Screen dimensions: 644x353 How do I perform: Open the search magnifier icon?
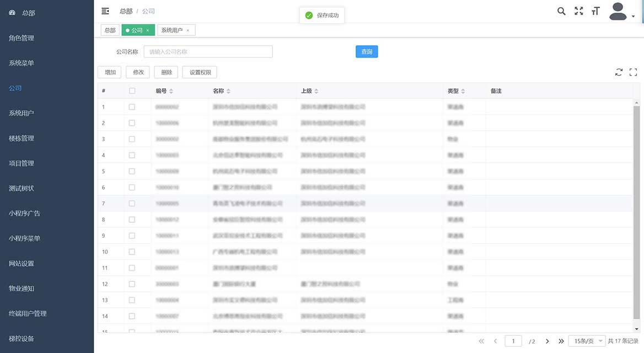point(561,11)
